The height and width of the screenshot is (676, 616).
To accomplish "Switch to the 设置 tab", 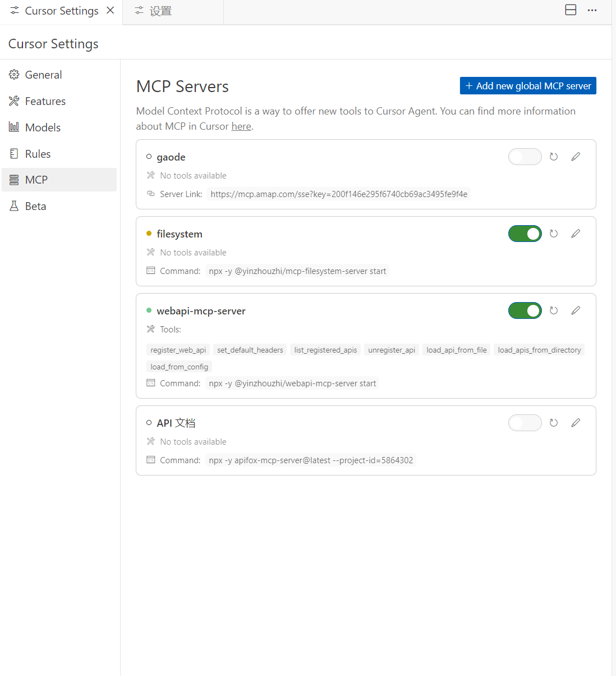I will [173, 11].
